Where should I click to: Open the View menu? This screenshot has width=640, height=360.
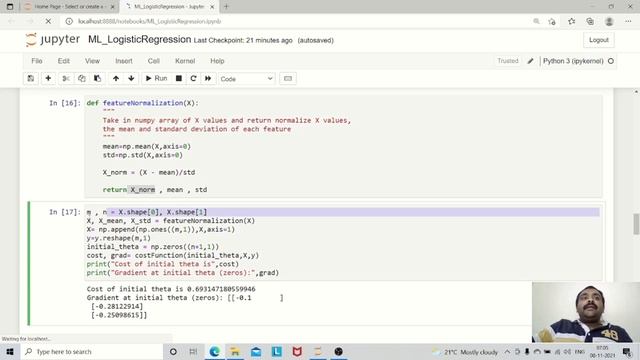(92, 61)
